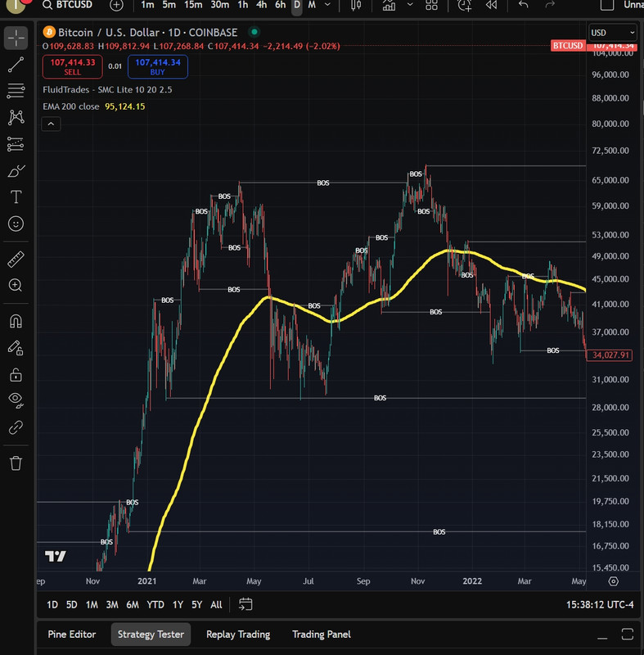
Task: Toggle magnet mode for drawings
Action: click(16, 321)
